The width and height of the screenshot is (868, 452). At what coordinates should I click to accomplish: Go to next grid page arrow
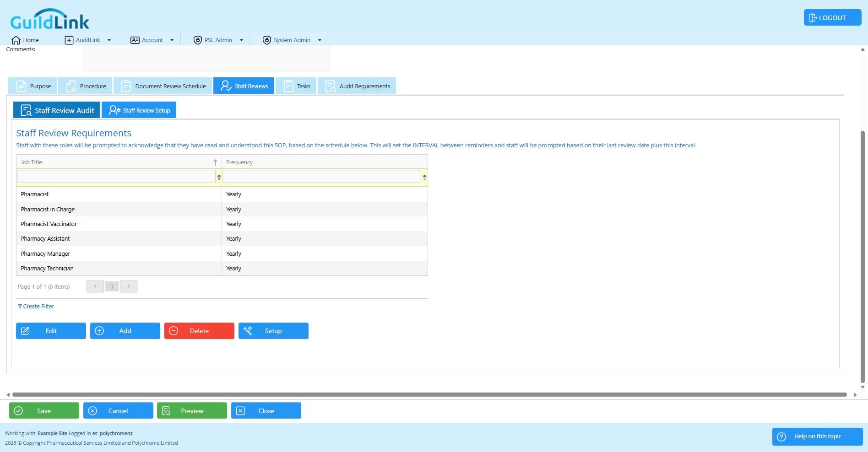tap(129, 286)
